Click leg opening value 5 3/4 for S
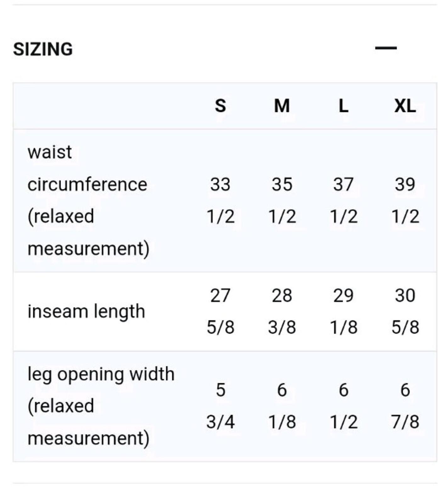The width and height of the screenshot is (438, 504). [x=220, y=406]
